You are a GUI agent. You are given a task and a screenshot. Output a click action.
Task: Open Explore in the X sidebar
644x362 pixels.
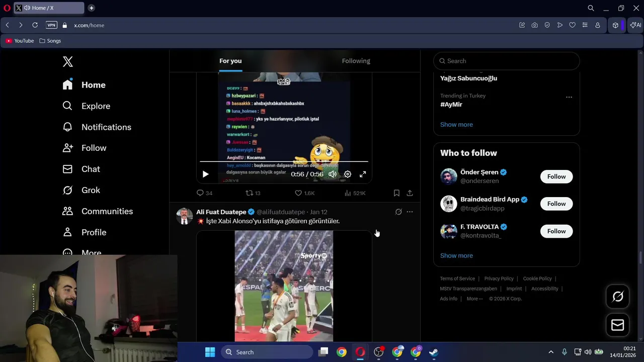(x=86, y=106)
